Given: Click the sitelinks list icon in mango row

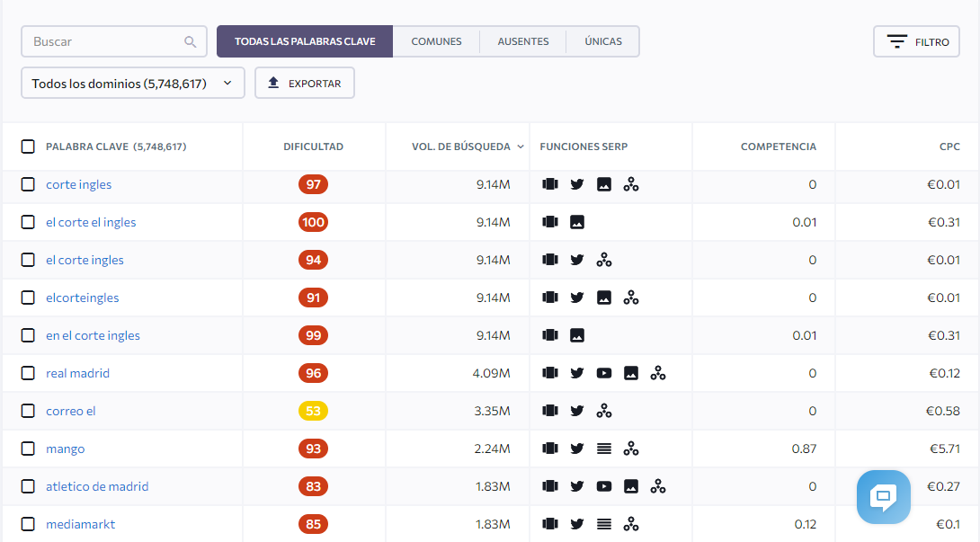Looking at the screenshot, I should click(x=604, y=449).
